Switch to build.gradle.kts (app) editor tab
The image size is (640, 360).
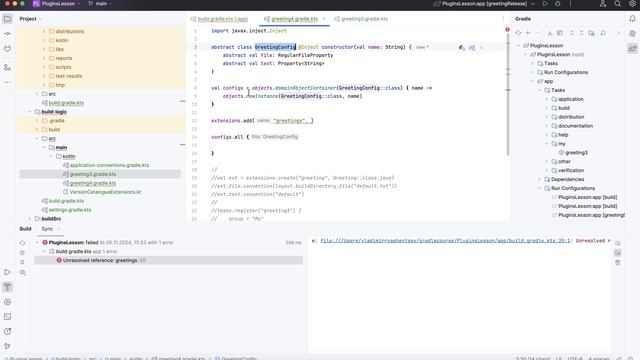219,19
